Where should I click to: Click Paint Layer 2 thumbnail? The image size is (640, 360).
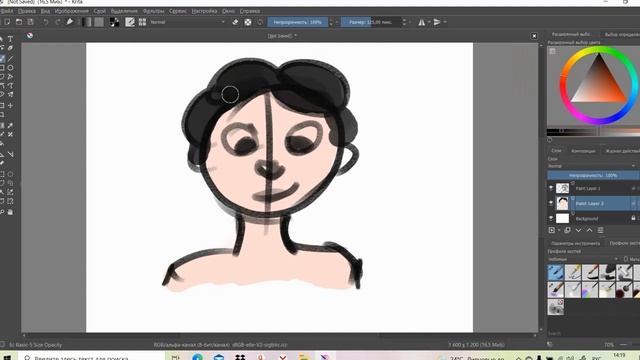[x=562, y=203]
